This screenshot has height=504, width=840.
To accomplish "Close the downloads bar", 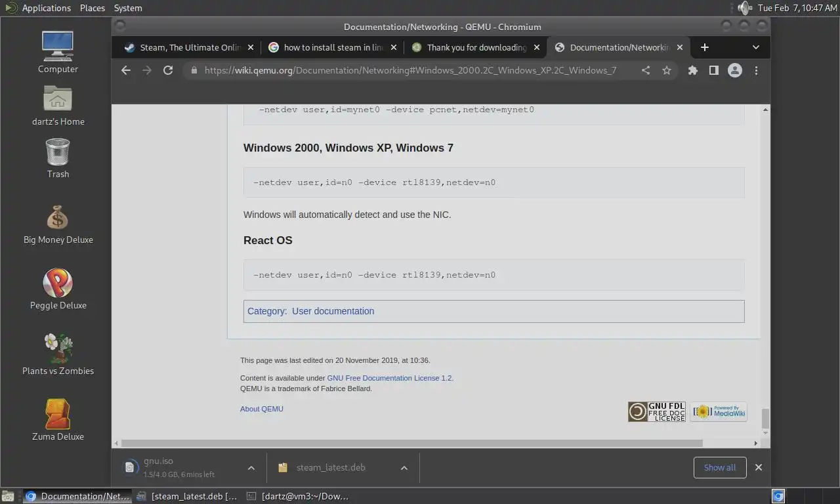I will click(759, 467).
